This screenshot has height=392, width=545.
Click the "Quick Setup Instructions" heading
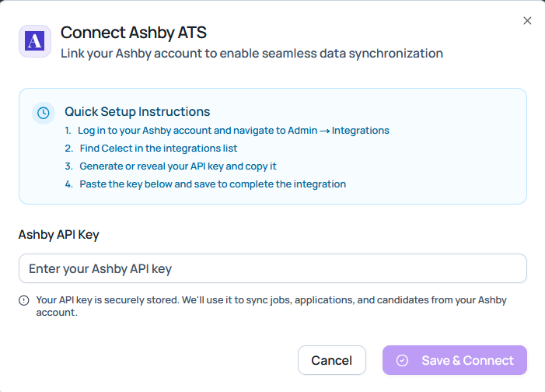[137, 111]
